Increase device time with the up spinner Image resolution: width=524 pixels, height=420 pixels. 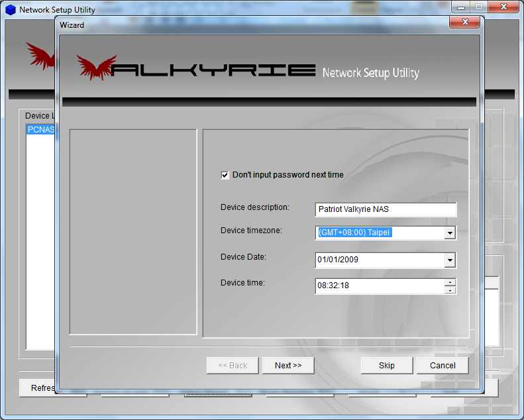pyautogui.click(x=450, y=282)
